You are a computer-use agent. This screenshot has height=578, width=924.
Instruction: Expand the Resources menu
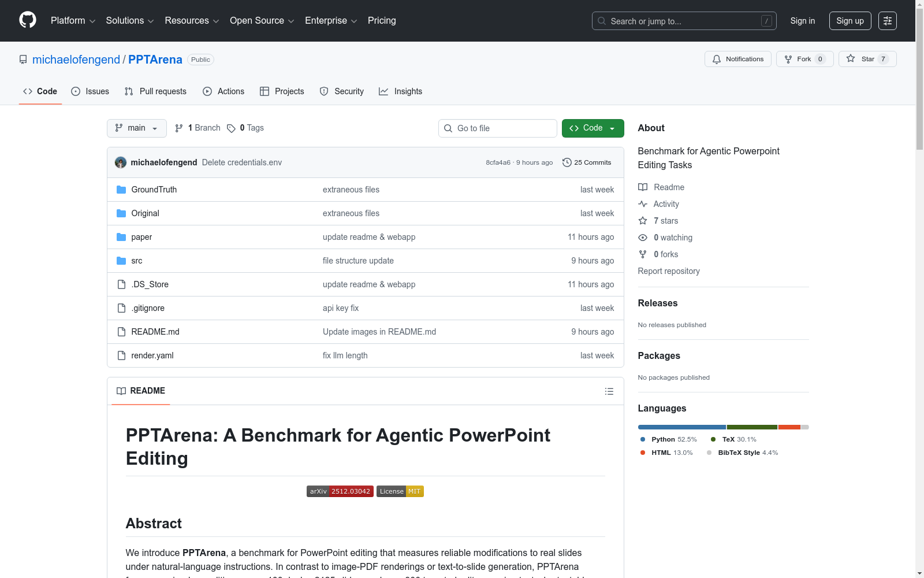[192, 21]
